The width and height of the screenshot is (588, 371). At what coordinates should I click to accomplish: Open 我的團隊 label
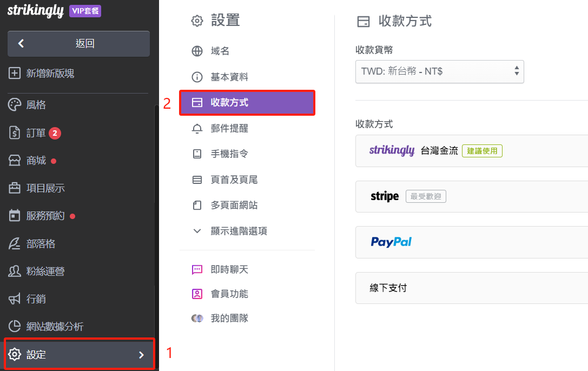point(229,318)
